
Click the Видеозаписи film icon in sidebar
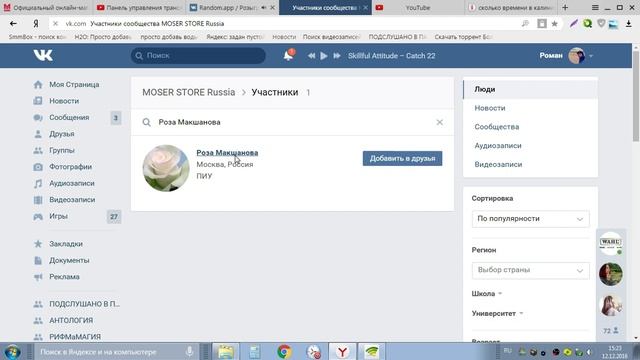(x=38, y=200)
